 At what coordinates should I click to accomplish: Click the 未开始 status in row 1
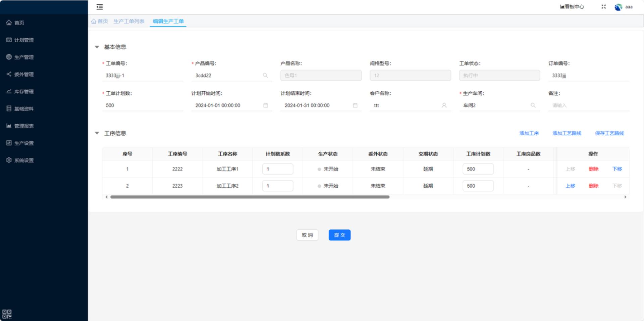pyautogui.click(x=328, y=169)
